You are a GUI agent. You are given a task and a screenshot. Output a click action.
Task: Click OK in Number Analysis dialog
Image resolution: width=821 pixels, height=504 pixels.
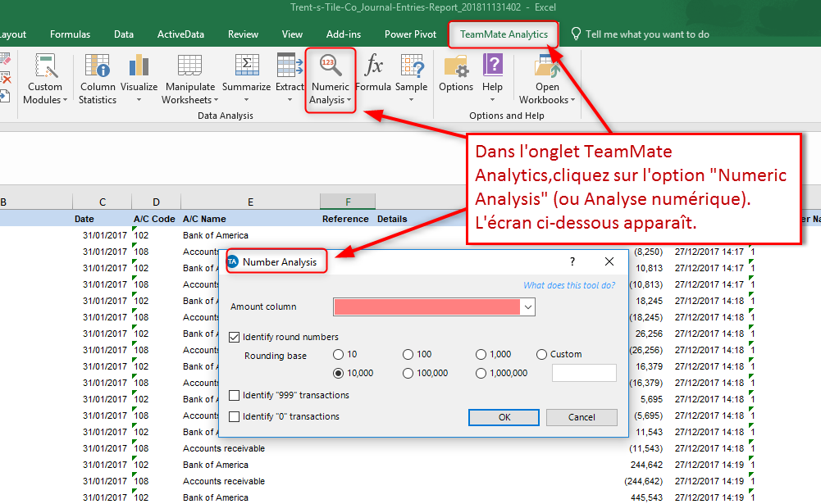[504, 417]
